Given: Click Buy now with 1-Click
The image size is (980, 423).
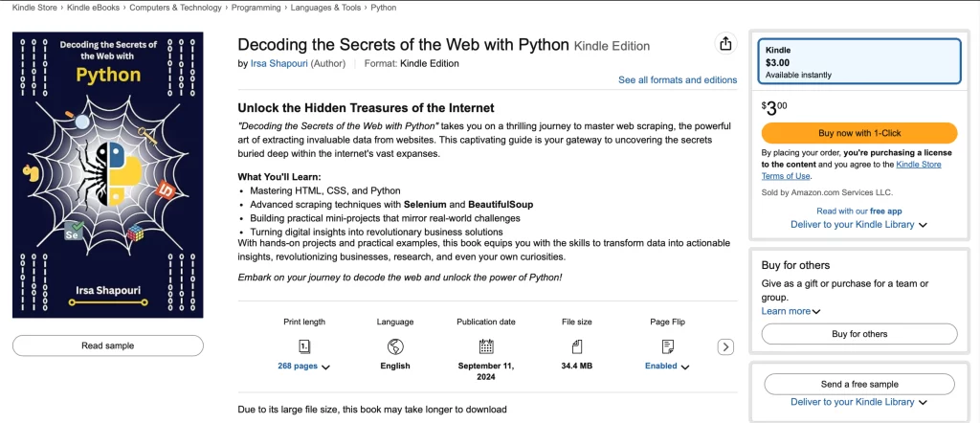Looking at the screenshot, I should 859,133.
